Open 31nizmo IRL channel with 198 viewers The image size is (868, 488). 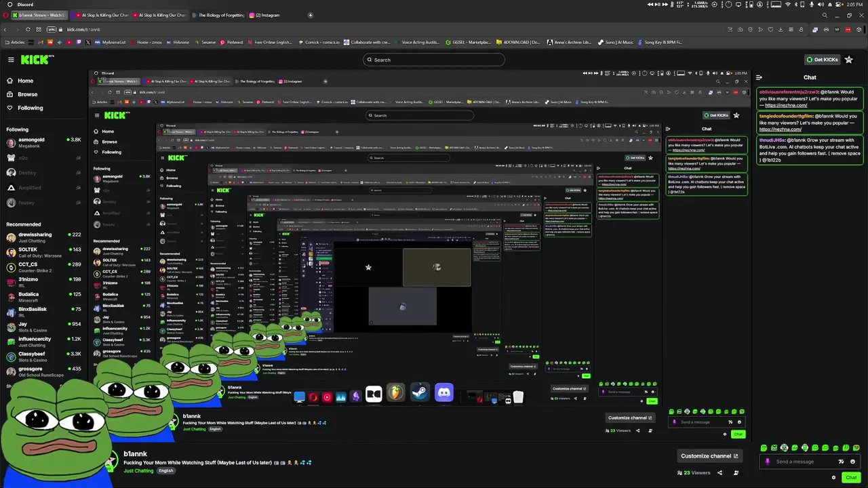[44, 282]
